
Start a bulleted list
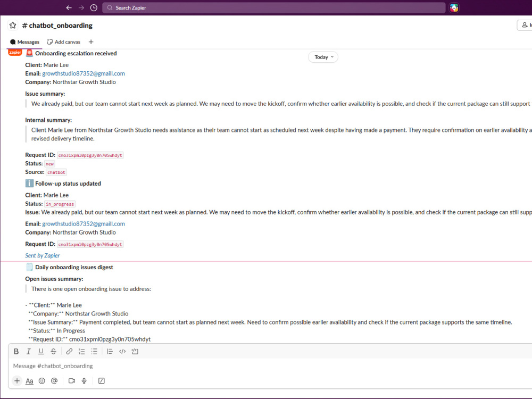[x=94, y=352]
